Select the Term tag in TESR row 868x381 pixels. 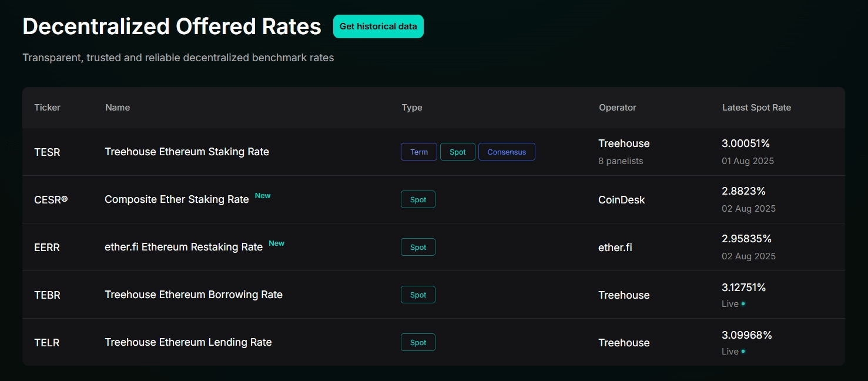click(419, 152)
